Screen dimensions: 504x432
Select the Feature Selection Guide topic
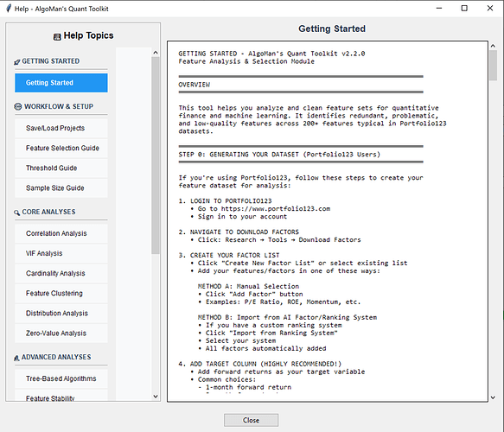(x=61, y=148)
